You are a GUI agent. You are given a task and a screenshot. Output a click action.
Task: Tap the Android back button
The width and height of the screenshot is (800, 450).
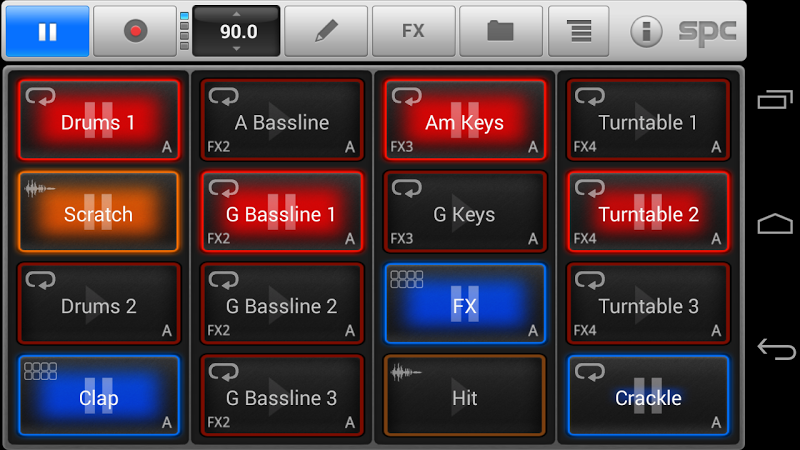point(776,349)
